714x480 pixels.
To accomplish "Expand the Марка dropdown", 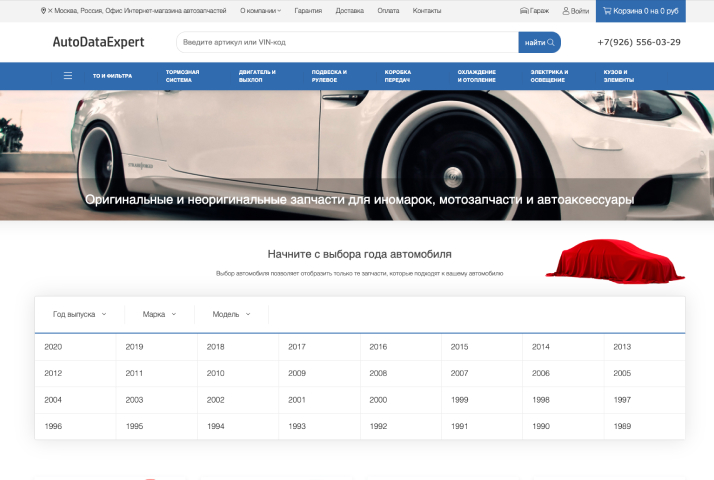I will pos(158,314).
